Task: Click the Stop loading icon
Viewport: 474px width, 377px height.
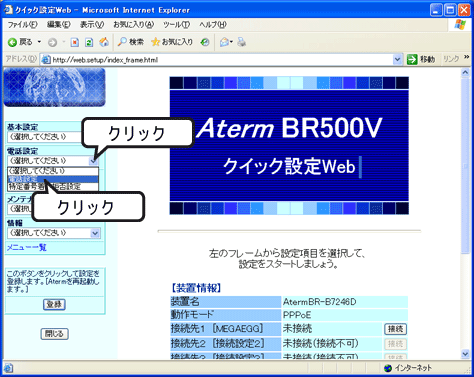Action: pyautogui.click(x=75, y=42)
